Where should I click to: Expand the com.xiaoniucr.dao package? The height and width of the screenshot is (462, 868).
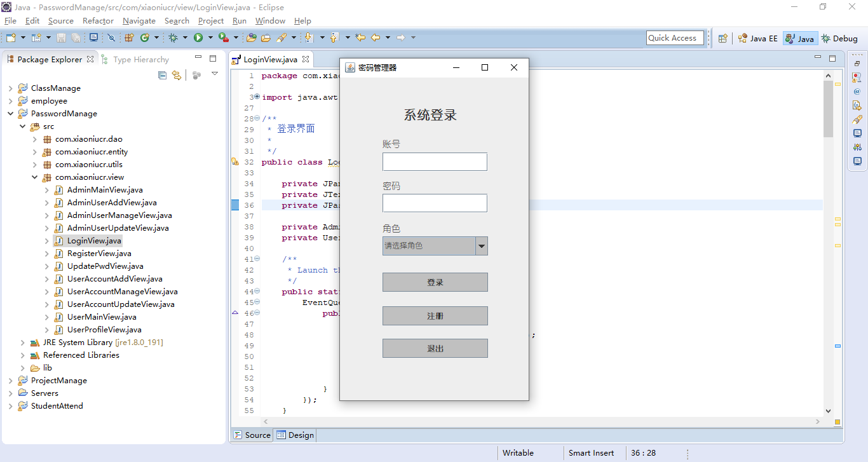[35, 139]
